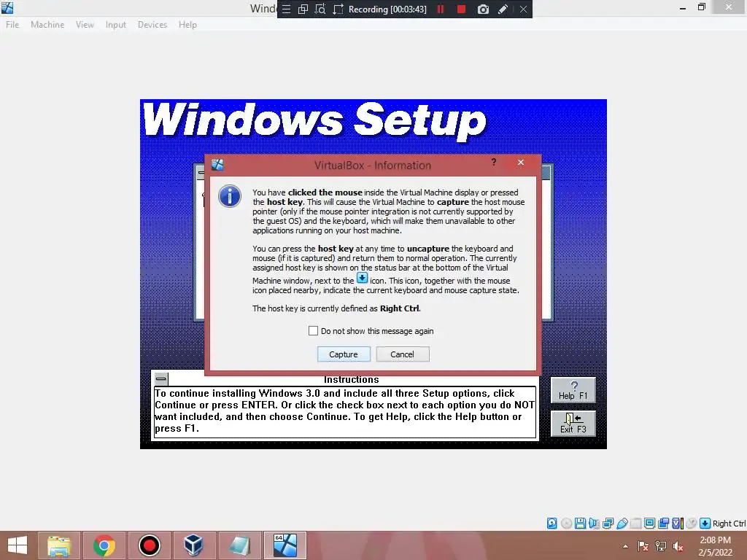Image resolution: width=747 pixels, height=560 pixels.
Task: Open the screen recorder app in taskbar
Action: (x=149, y=545)
